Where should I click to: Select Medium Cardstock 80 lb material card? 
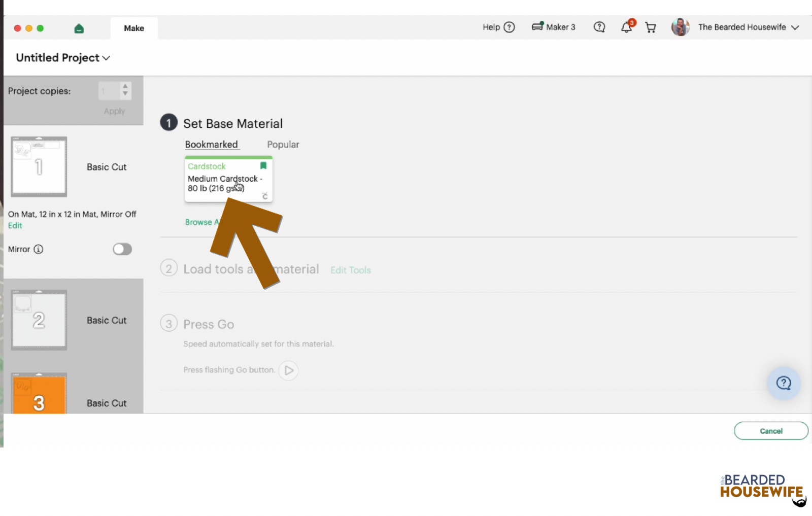coord(228,180)
